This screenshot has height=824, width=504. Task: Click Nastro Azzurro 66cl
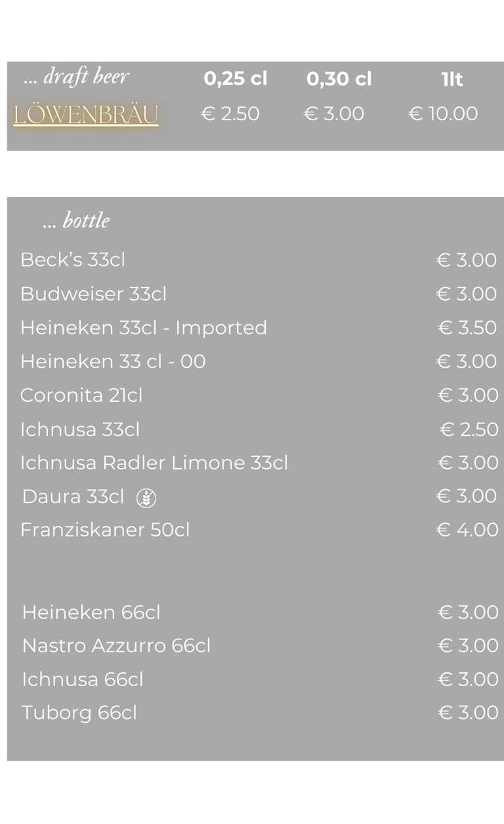pyautogui.click(x=116, y=645)
